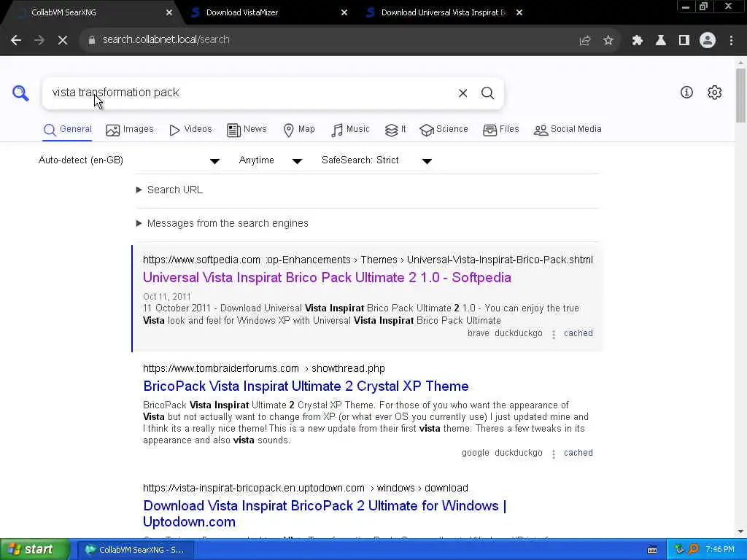Bookmark this page with star icon

pyautogui.click(x=608, y=41)
